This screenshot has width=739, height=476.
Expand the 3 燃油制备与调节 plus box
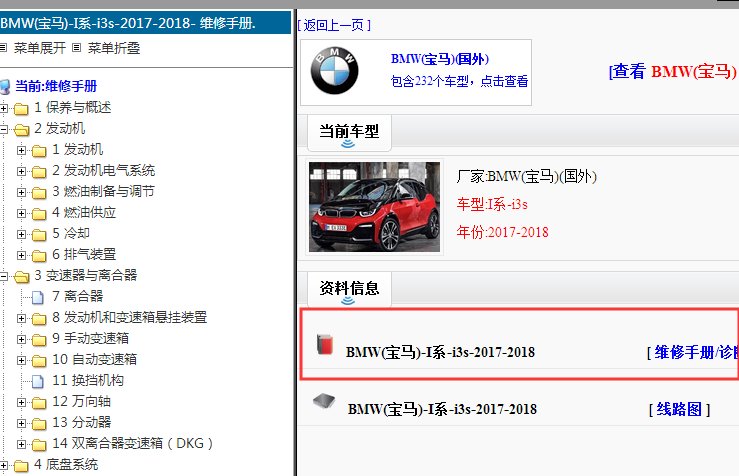(x=21, y=192)
